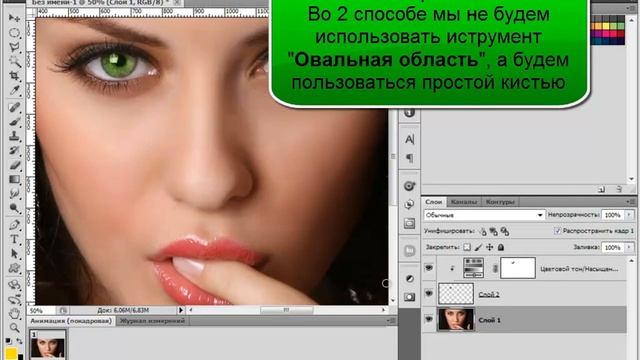Screen dimensions: 640x360
Task: Click the 50% zoom level field
Action: (x=41, y=310)
